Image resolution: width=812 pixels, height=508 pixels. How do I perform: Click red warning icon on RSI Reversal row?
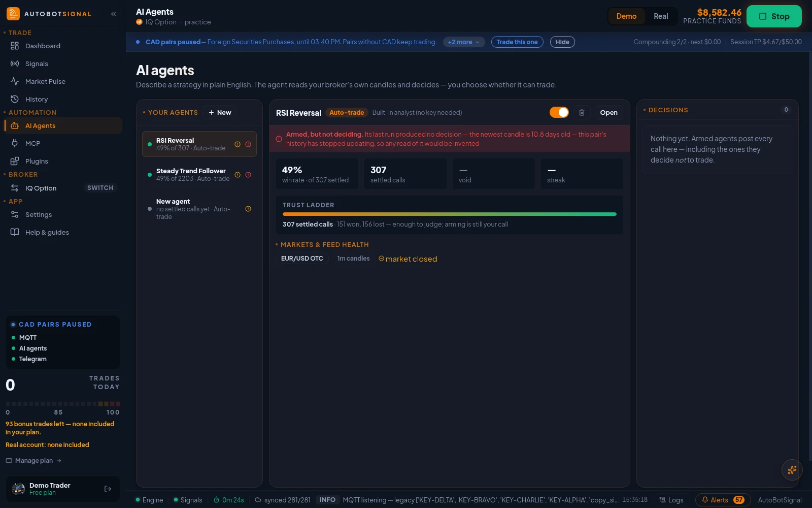click(248, 144)
